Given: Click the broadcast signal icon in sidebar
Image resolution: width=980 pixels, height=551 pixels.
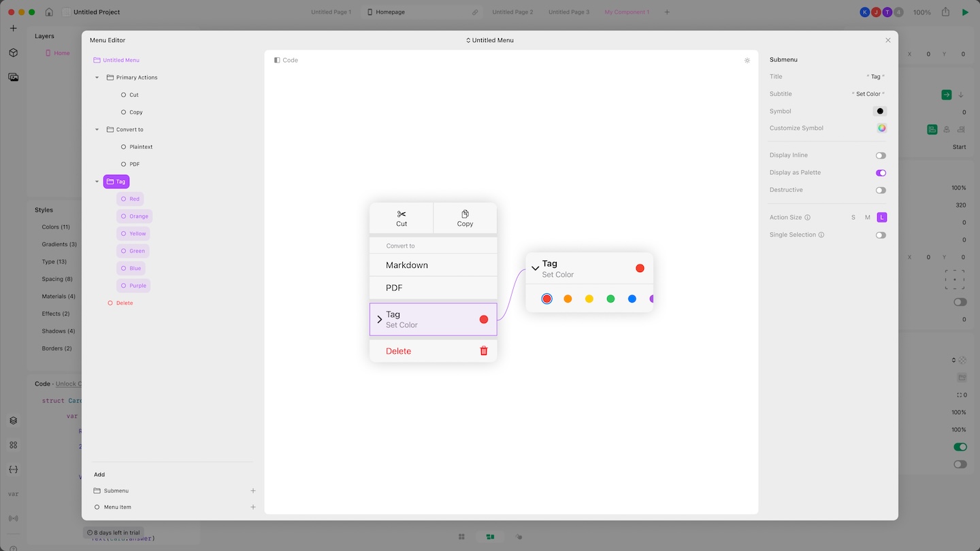Looking at the screenshot, I should tap(14, 518).
